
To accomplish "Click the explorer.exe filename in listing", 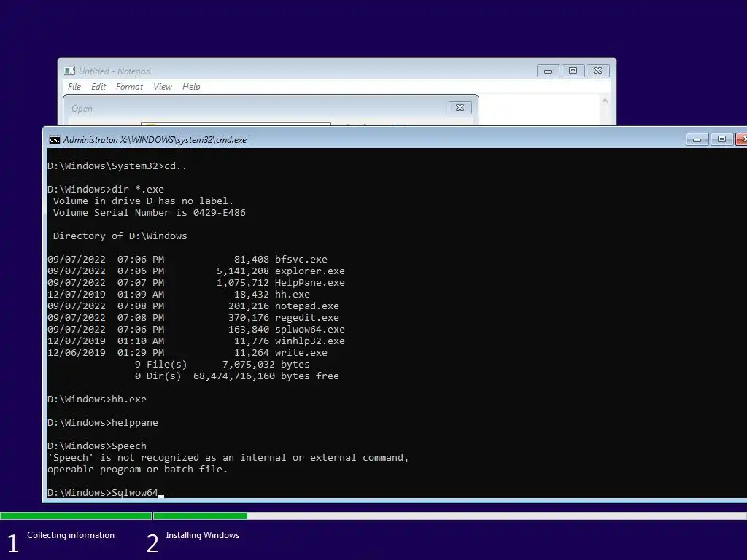I will pos(309,271).
